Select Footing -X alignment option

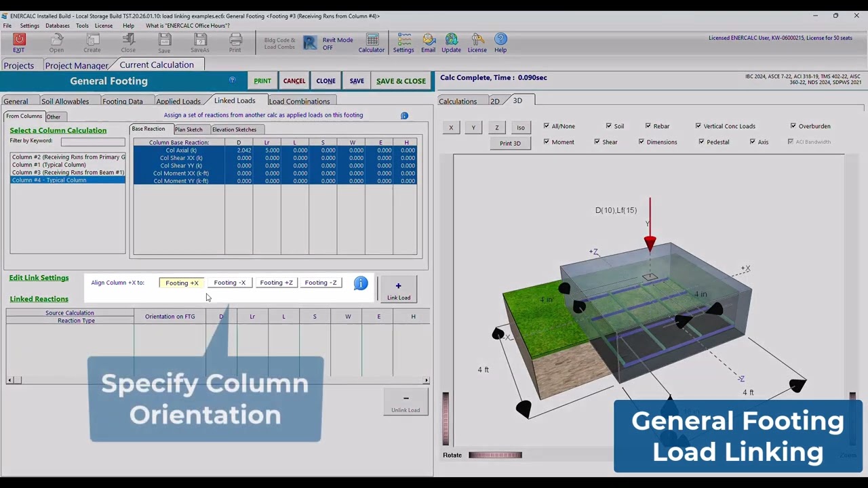230,283
